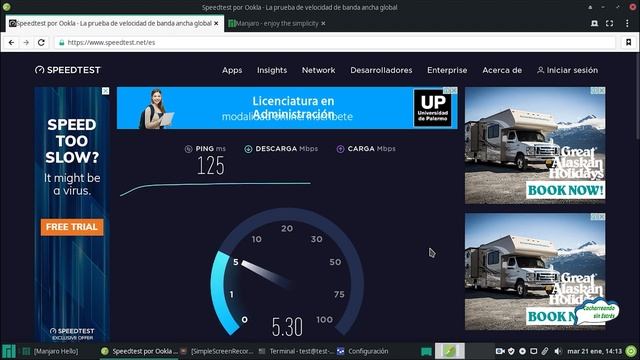Open the Licenciatura en Administración banner ad

click(x=286, y=108)
